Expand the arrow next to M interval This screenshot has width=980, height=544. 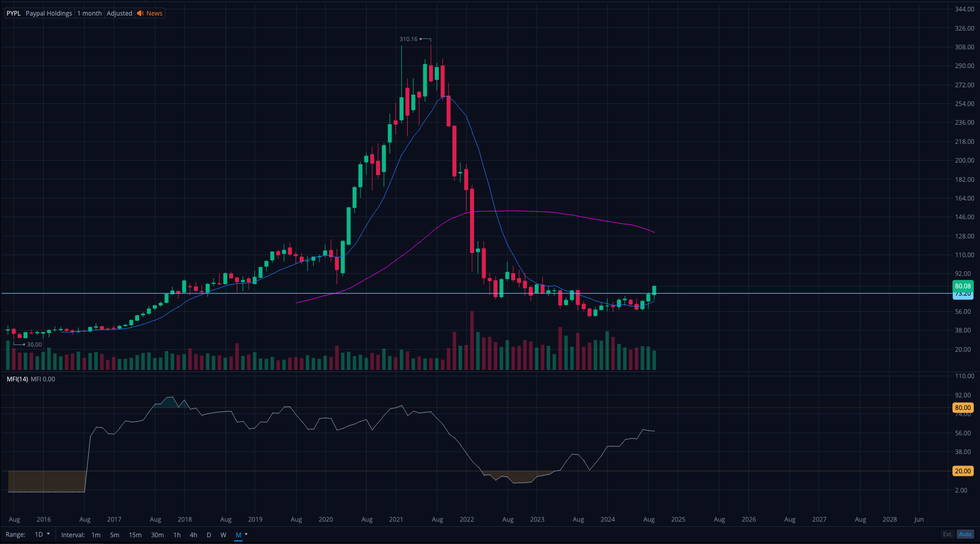coord(246,534)
